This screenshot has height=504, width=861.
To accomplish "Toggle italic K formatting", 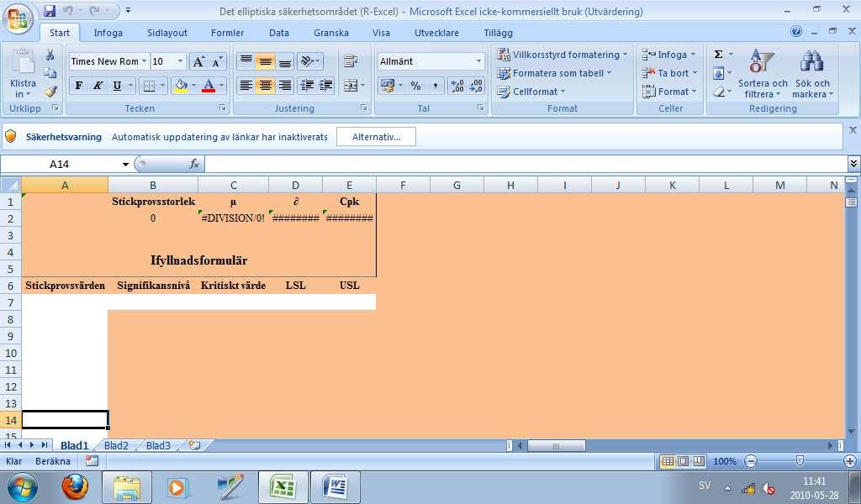I will pos(98,86).
